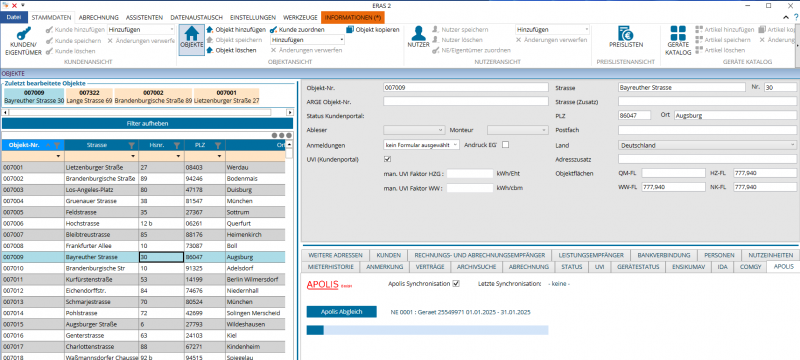Viewport: 800px width, 360px height.
Task: Click the help question mark icon
Action: tap(796, 17)
